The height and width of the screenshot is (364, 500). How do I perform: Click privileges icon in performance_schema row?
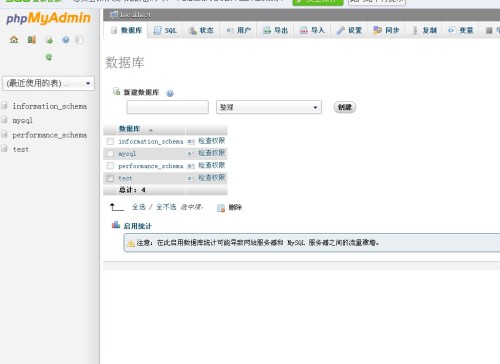191,166
